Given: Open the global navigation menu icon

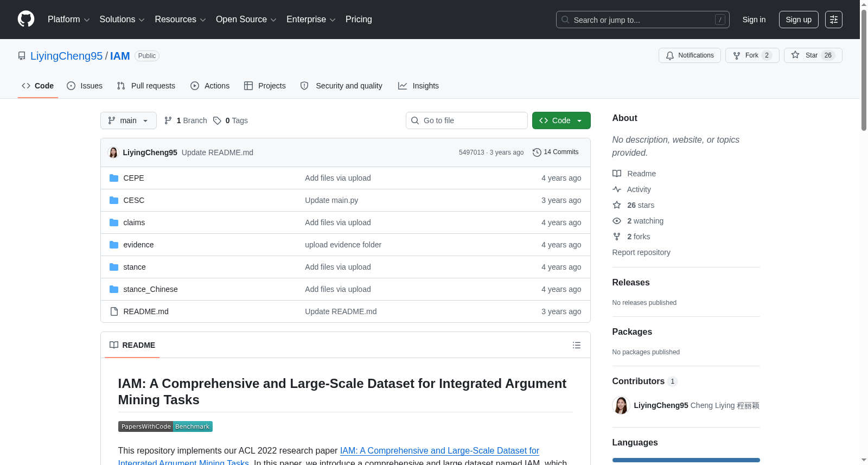Looking at the screenshot, I should point(834,20).
